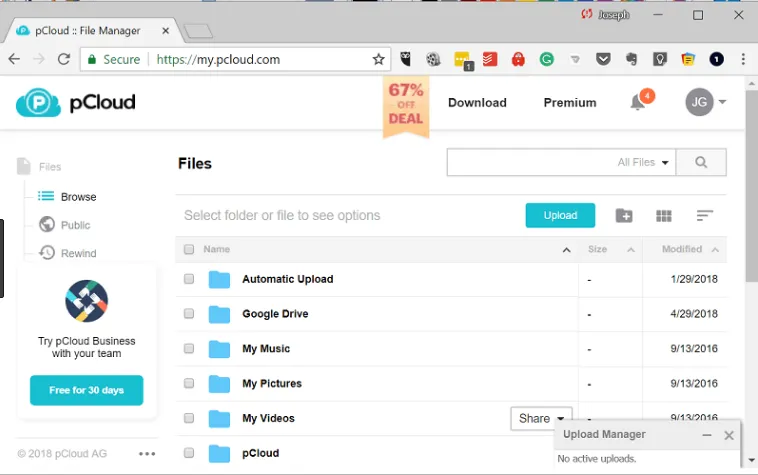Click the My Music folder icon

coord(219,349)
